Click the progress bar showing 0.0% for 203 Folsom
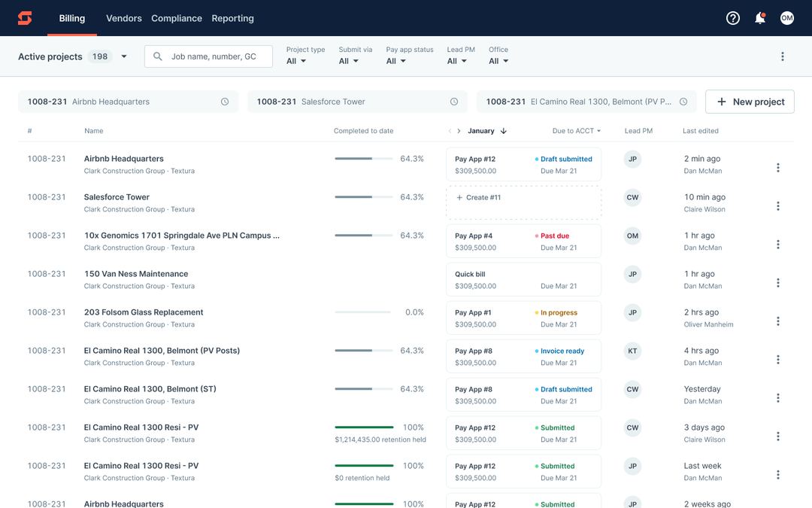Image resolution: width=812 pixels, height=508 pixels. (x=364, y=312)
